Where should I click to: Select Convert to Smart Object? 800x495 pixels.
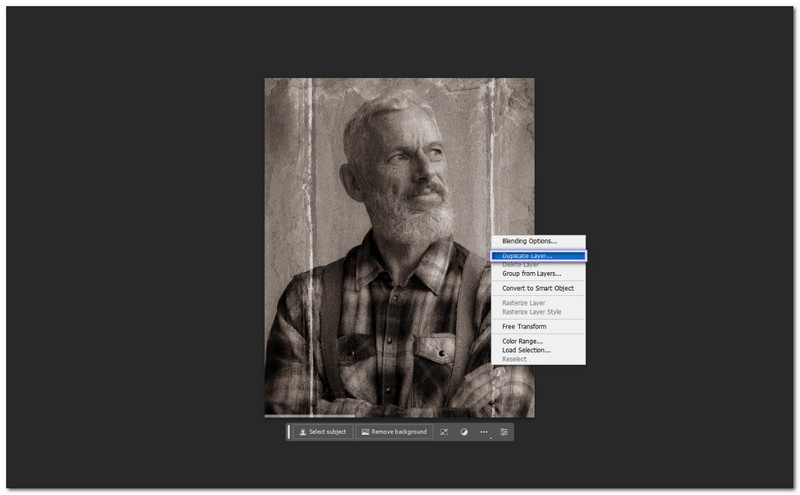click(538, 288)
